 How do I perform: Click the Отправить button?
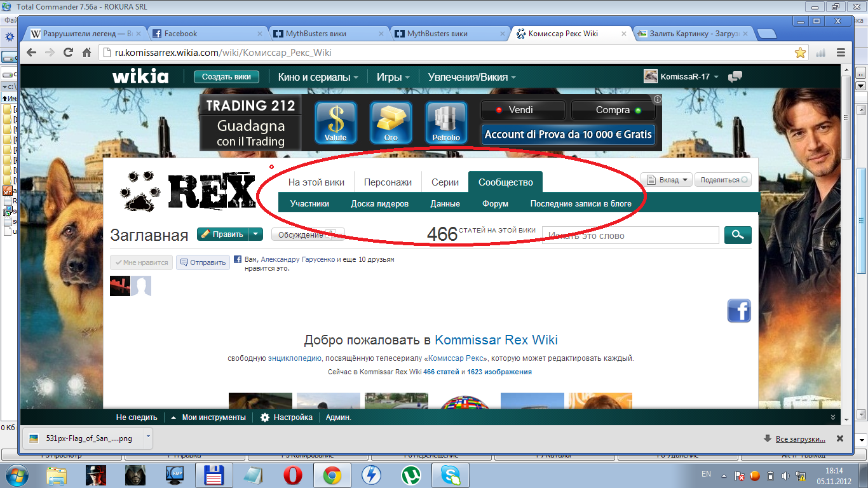click(203, 262)
